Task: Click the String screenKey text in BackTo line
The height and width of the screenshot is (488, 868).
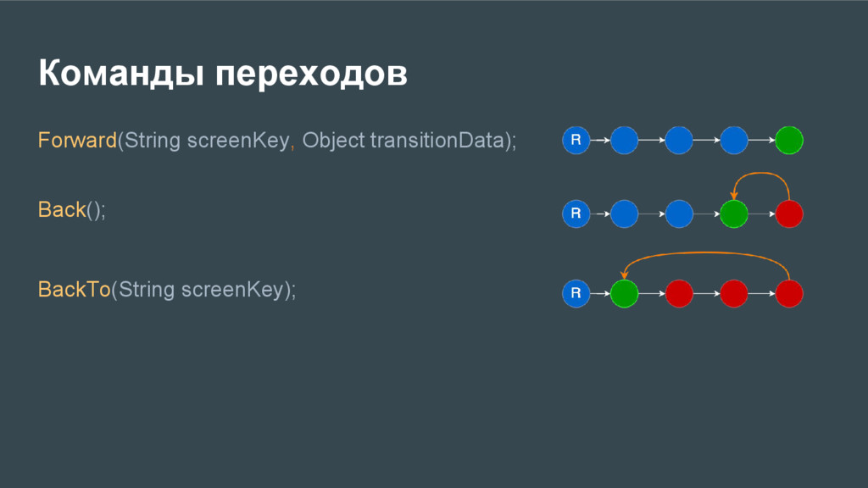Action: click(x=201, y=290)
